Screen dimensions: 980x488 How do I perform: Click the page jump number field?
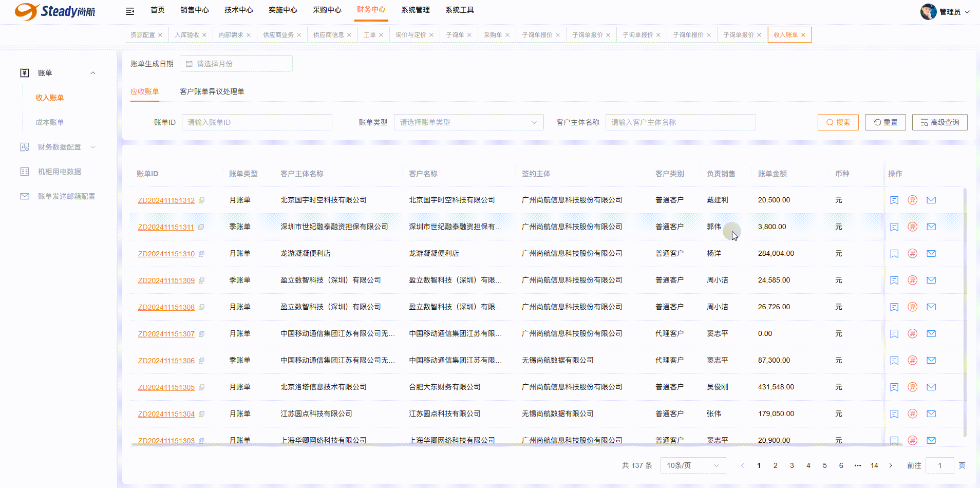click(x=940, y=465)
